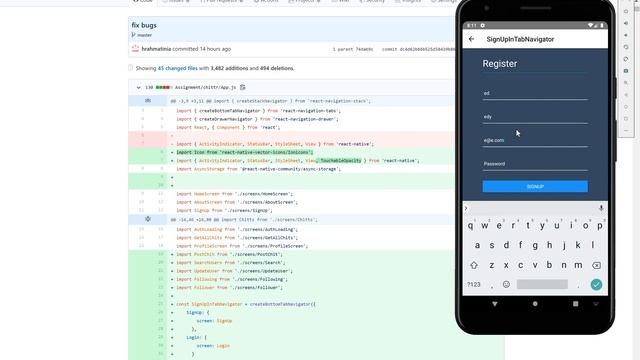Screen dimensions: 640x360
Task: Toggle the file tree icon beside Showing
Action: click(131, 68)
